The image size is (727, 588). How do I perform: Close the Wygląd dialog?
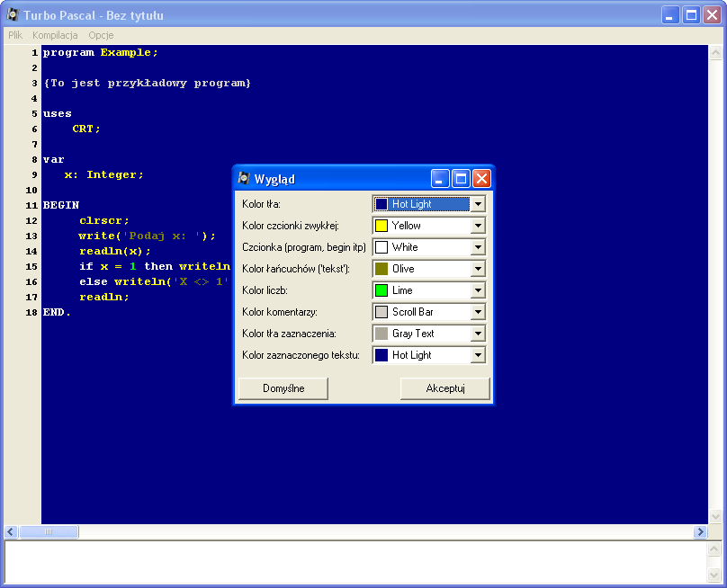pyautogui.click(x=481, y=178)
